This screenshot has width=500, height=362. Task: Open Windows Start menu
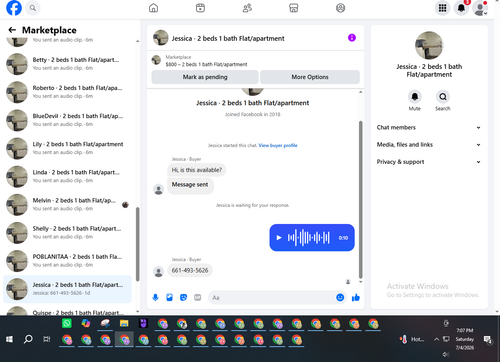click(x=9, y=339)
